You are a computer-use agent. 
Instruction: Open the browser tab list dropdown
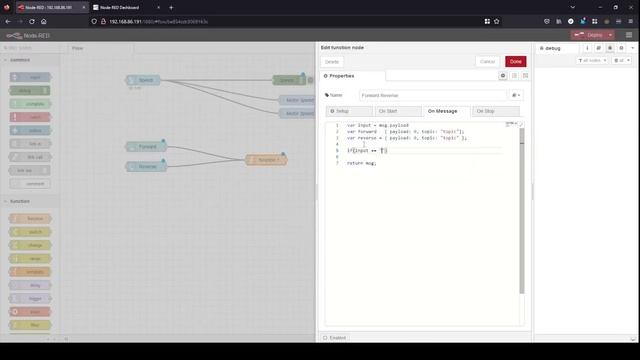click(x=573, y=7)
